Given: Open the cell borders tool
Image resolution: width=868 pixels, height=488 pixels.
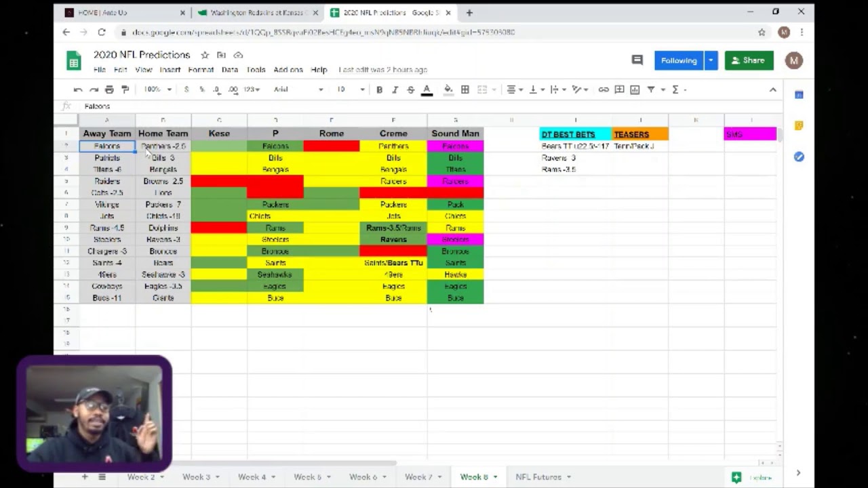Looking at the screenshot, I should [465, 89].
